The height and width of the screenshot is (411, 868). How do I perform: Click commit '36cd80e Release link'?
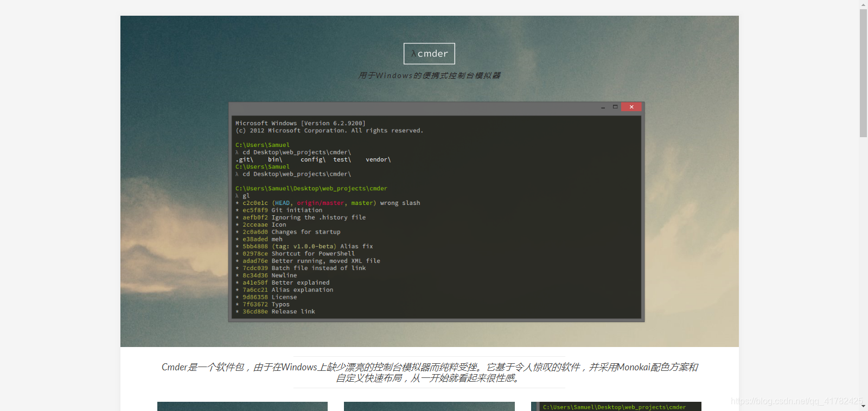[x=275, y=312]
